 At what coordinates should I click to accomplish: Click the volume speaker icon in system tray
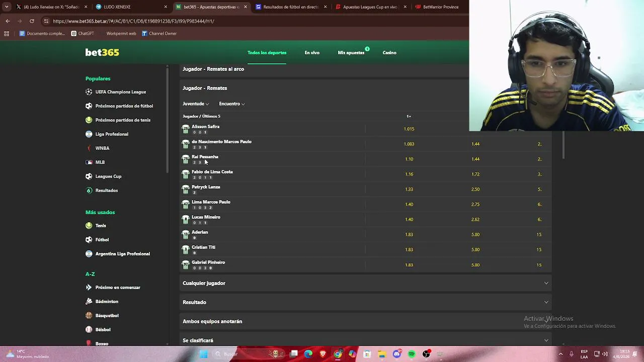[x=605, y=354]
